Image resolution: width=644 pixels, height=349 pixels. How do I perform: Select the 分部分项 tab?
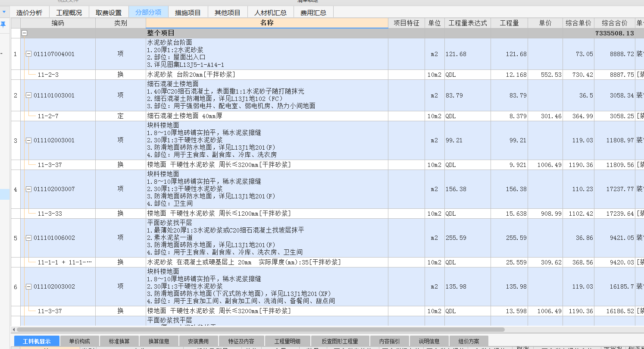tap(148, 13)
